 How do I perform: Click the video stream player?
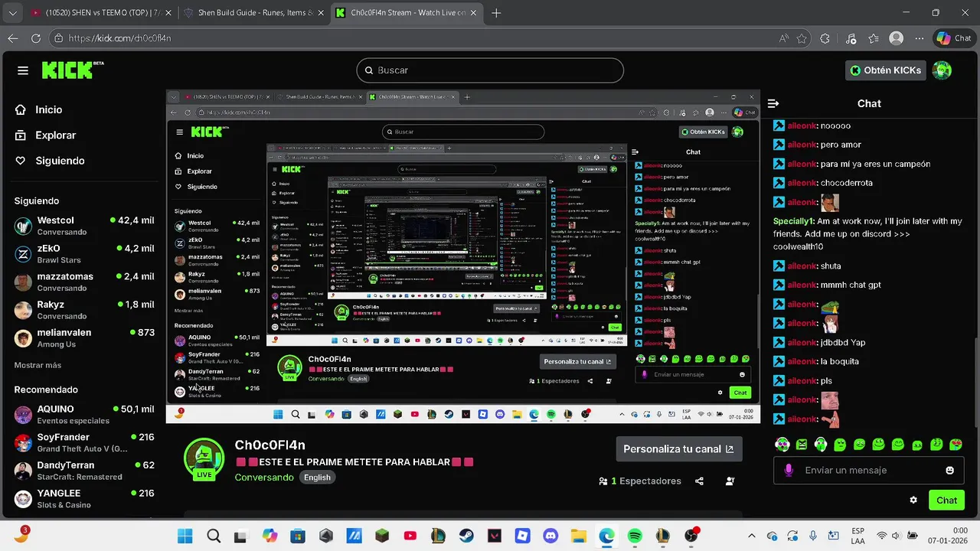(462, 256)
